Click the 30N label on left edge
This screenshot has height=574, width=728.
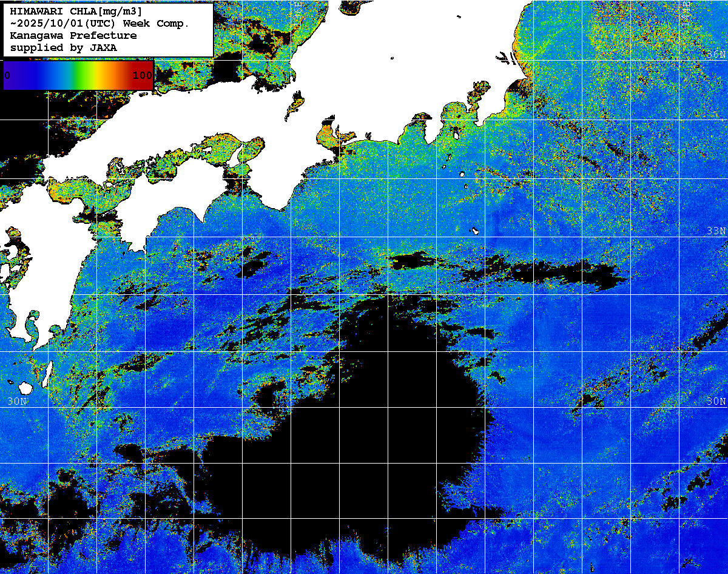click(x=17, y=402)
